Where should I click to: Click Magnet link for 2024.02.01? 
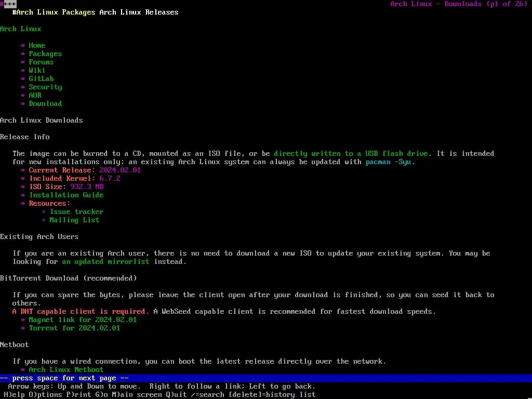point(83,320)
